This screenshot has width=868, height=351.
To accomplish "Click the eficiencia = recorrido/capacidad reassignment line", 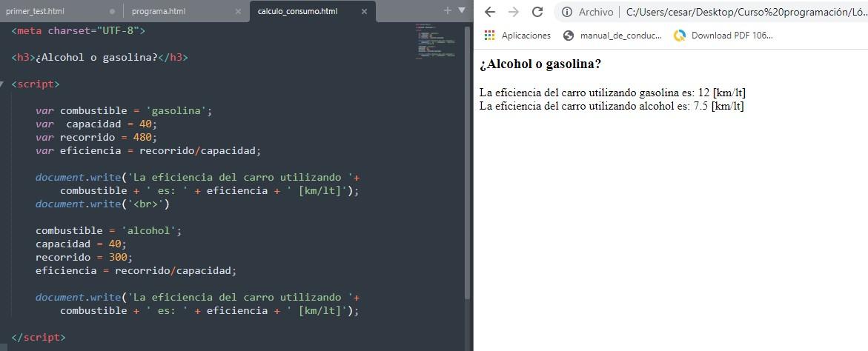I will click(136, 271).
